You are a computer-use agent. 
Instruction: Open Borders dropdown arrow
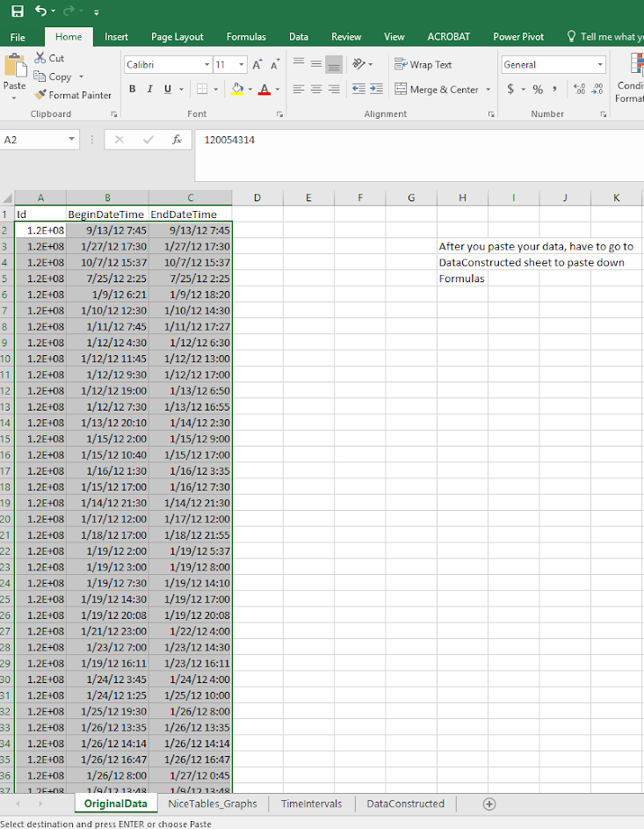[x=215, y=90]
